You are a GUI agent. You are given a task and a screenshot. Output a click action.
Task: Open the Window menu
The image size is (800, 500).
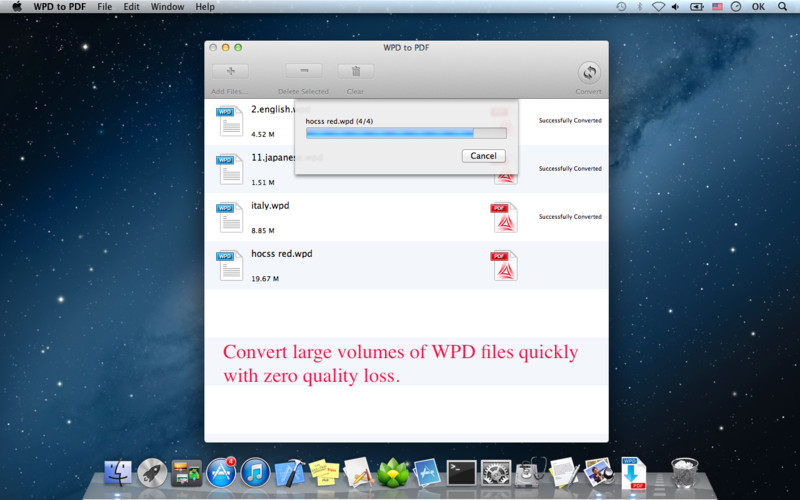pyautogui.click(x=167, y=7)
